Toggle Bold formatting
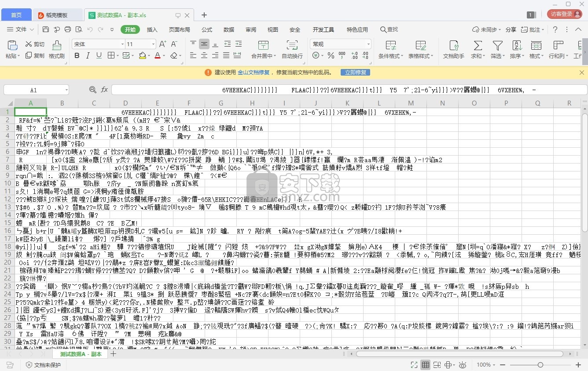 [x=77, y=56]
